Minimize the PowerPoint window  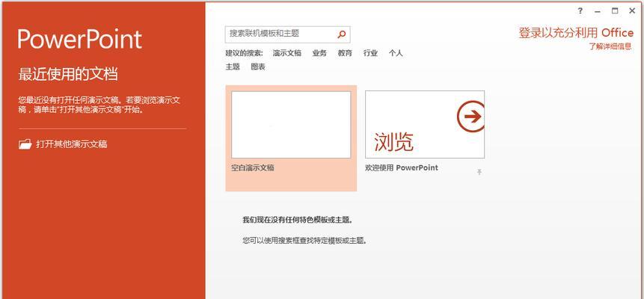[x=598, y=11]
